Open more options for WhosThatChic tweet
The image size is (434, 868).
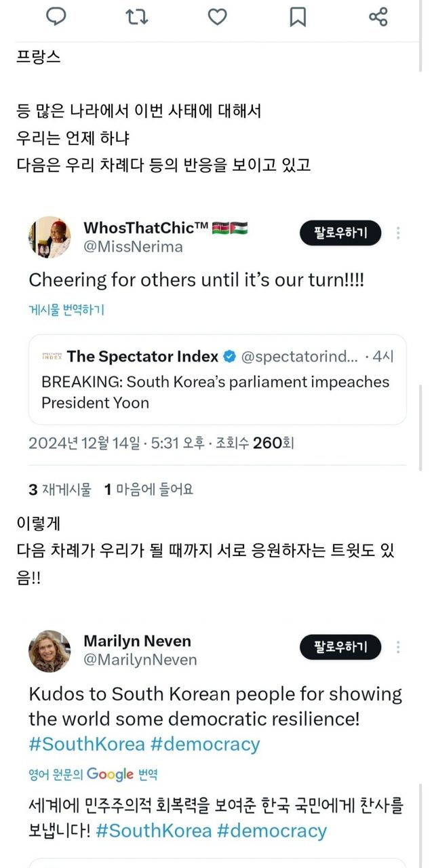[398, 234]
